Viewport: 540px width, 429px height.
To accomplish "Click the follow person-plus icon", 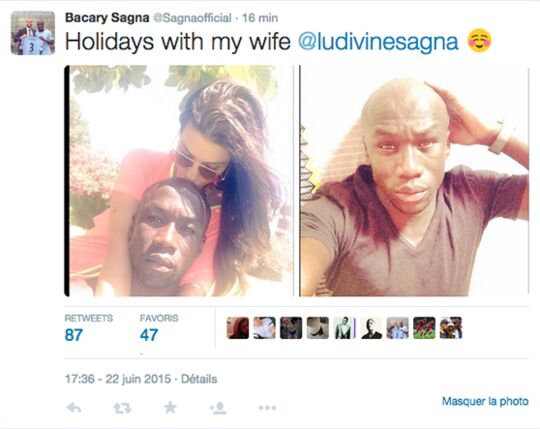I will pos(218,408).
